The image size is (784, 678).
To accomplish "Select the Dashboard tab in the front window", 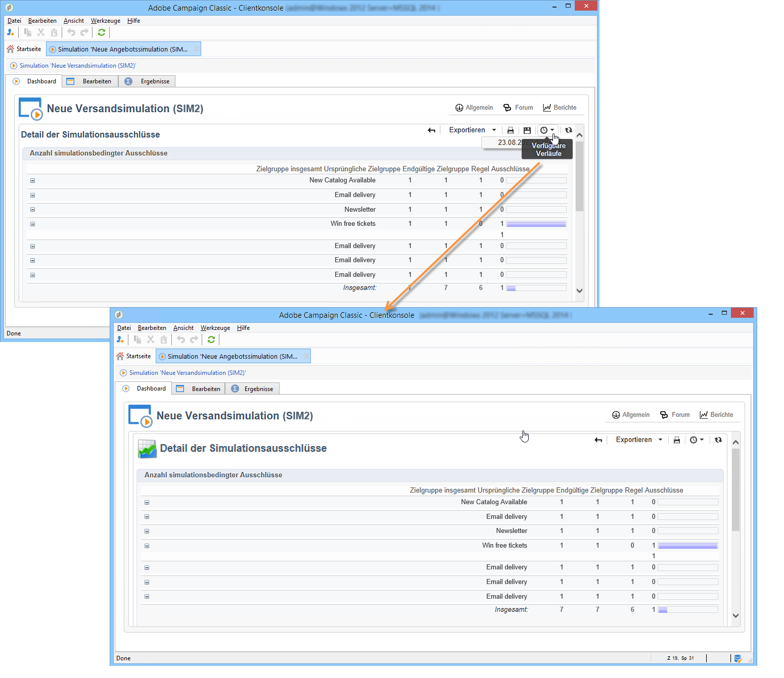I will point(144,389).
